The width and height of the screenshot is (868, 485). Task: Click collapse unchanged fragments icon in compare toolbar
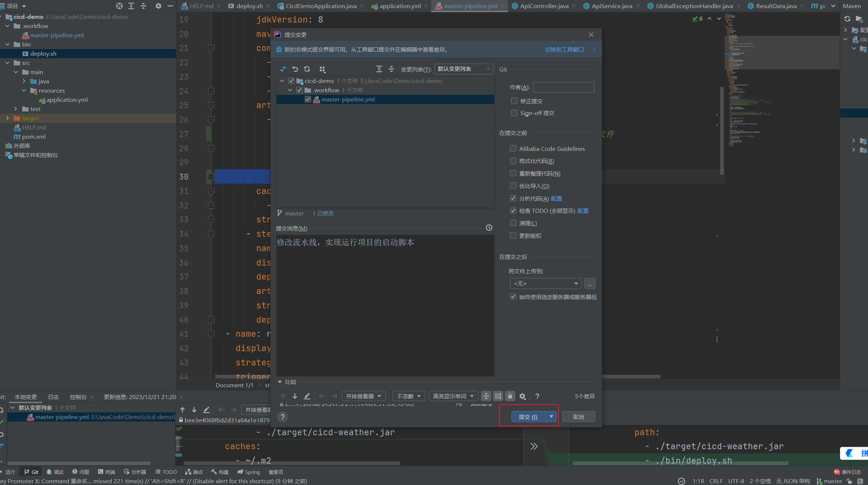coord(486,396)
